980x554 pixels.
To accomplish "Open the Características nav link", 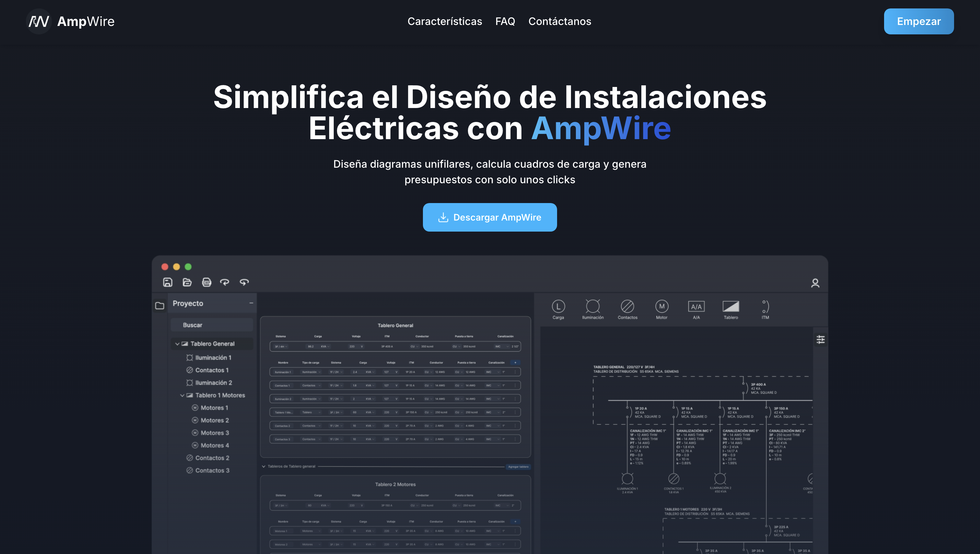I will 444,21.
